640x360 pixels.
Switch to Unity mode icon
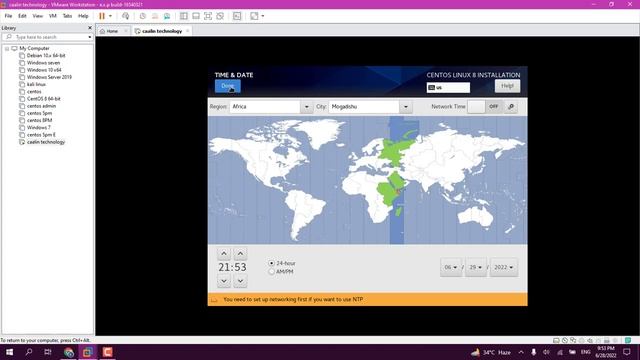(x=220, y=16)
